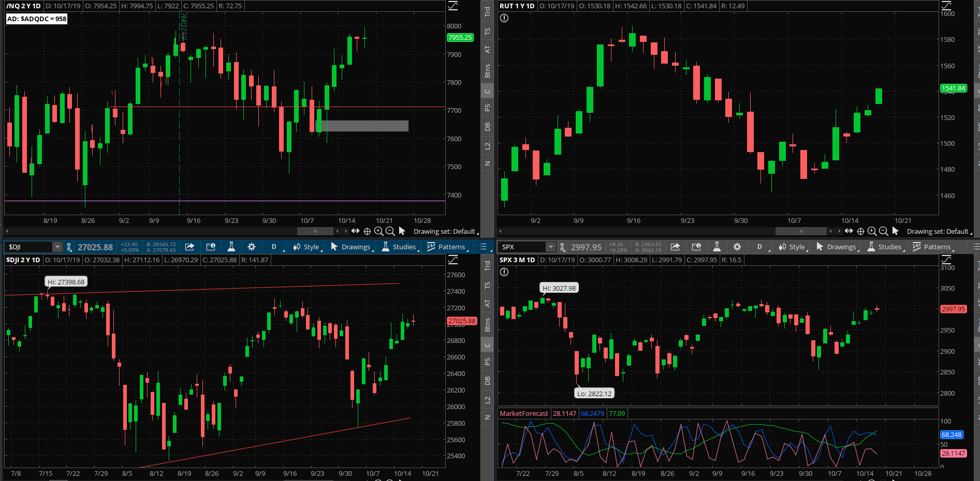Click the Lo: 2822.12 price bubble
980x481 pixels.
click(594, 394)
